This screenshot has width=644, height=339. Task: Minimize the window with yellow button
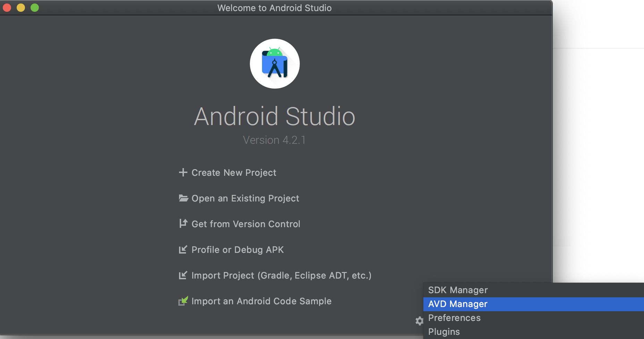[x=21, y=8]
